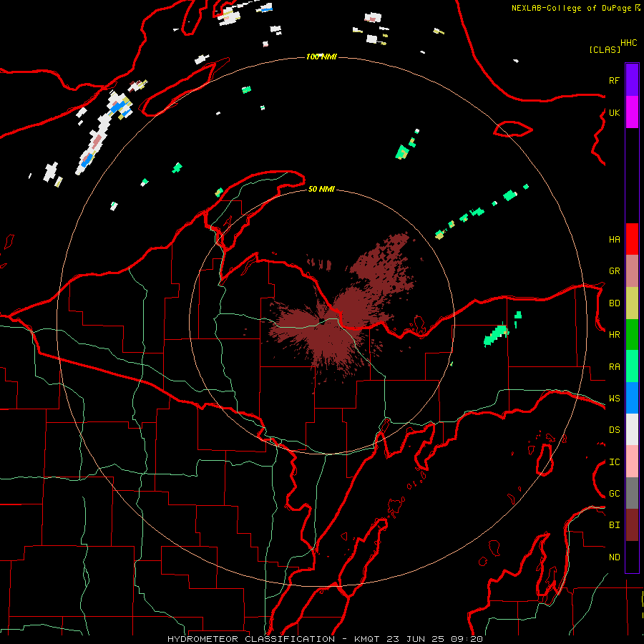Click the "HR" legend label
The width and height of the screenshot is (644, 644).
coord(614,335)
